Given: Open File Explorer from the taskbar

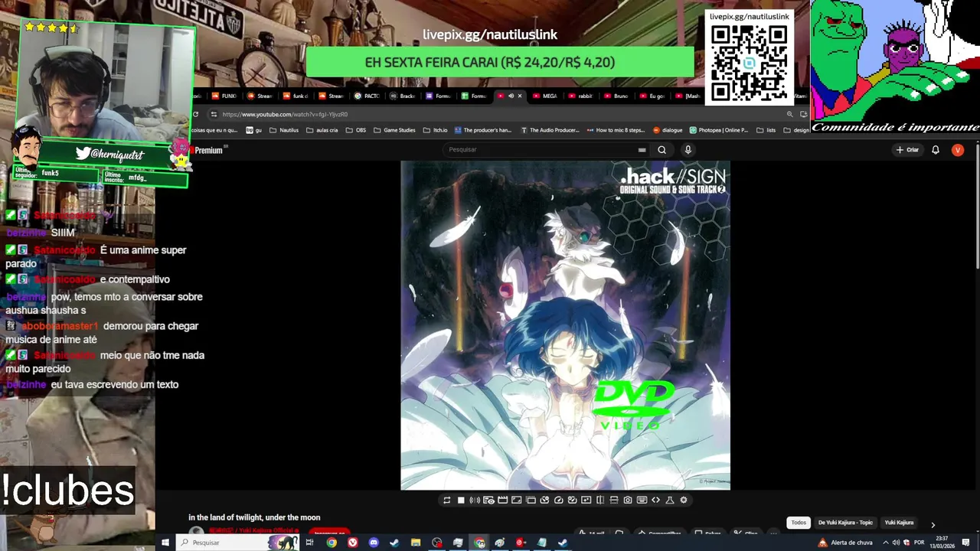Looking at the screenshot, I should click(416, 543).
